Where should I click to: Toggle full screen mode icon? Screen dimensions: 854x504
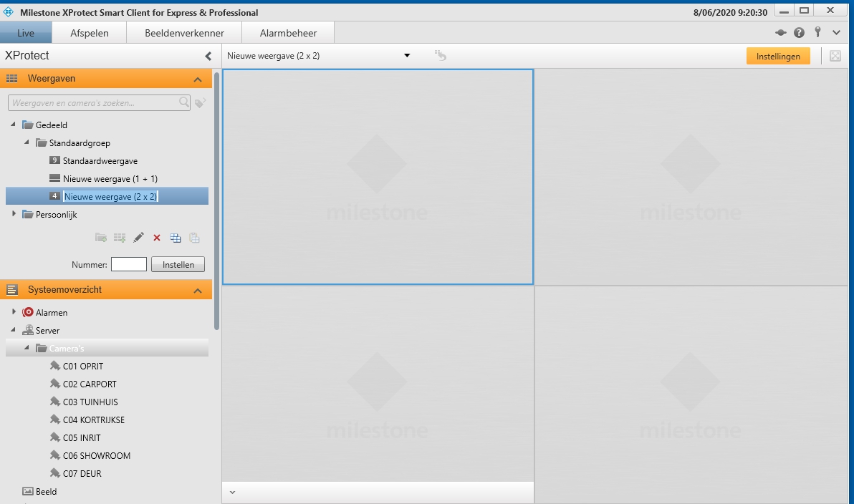coord(835,56)
